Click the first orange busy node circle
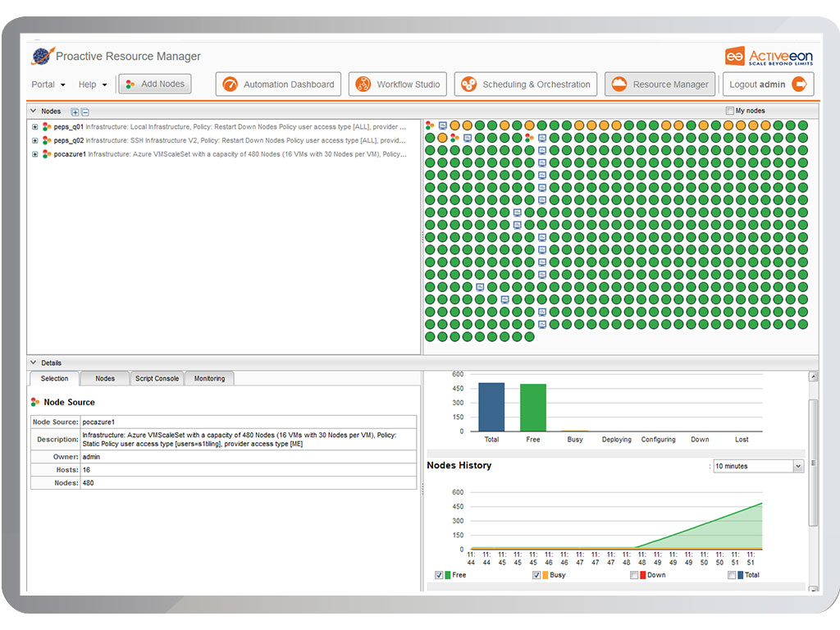Viewport: 840px width, 630px height. (454, 126)
